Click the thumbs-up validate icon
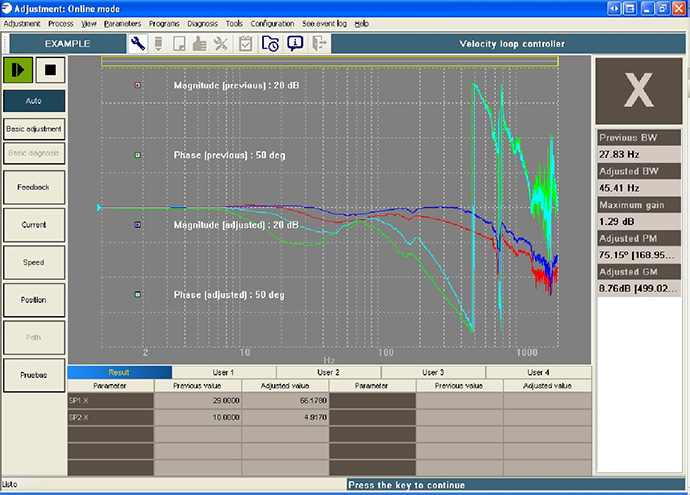Screen dimensions: 690x495 pyautogui.click(x=199, y=44)
